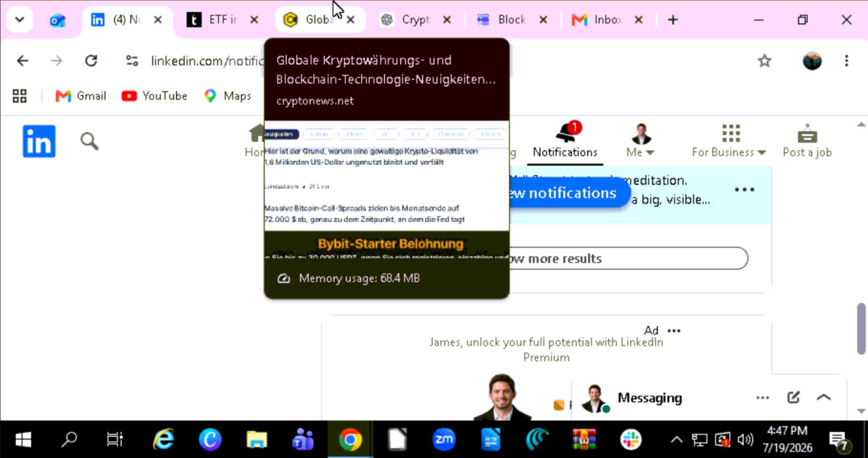View site information icon in address bar
868x458 pixels.
pos(132,61)
